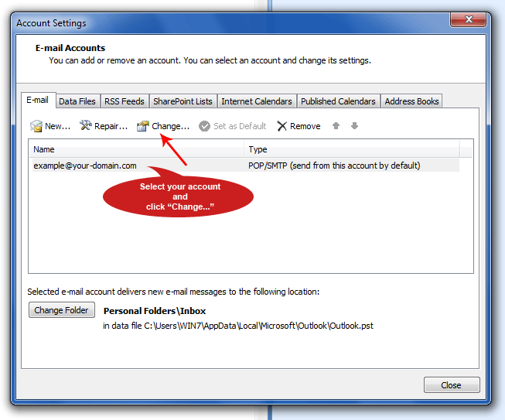505x420 pixels.
Task: Click the Remove X icon
Action: tap(282, 126)
